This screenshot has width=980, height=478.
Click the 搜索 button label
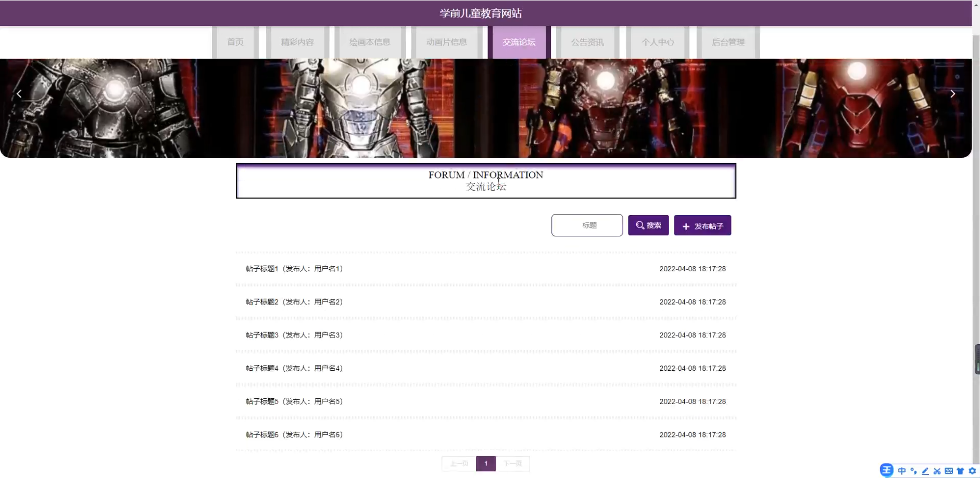click(654, 225)
